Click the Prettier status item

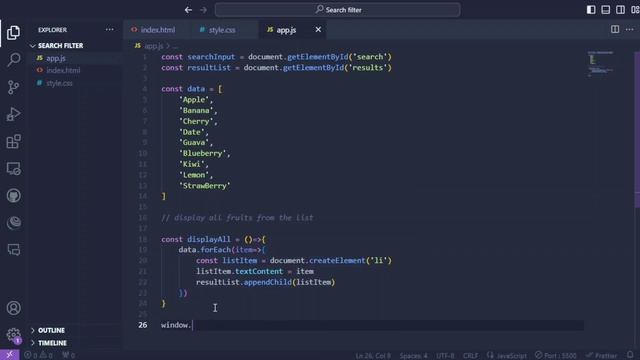click(x=602, y=356)
